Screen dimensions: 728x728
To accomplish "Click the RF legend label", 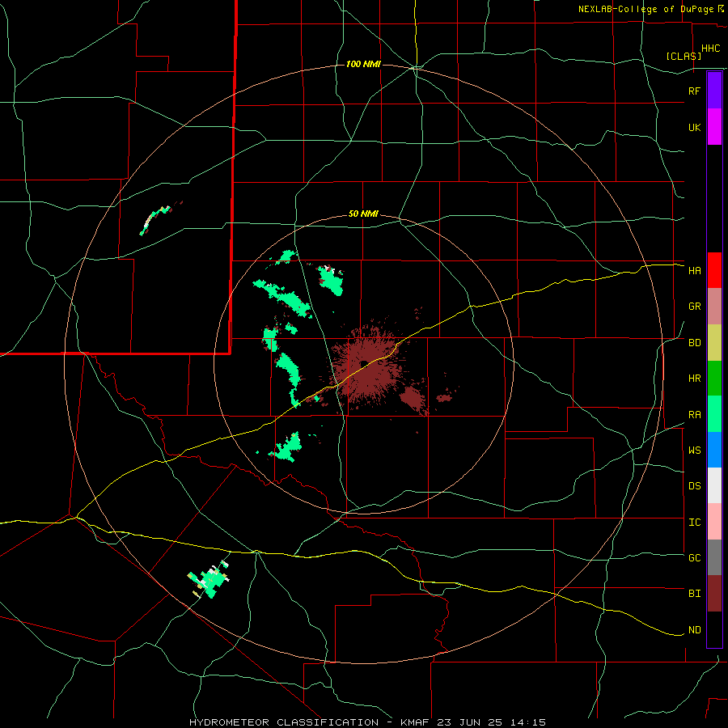I will pyautogui.click(x=694, y=91).
